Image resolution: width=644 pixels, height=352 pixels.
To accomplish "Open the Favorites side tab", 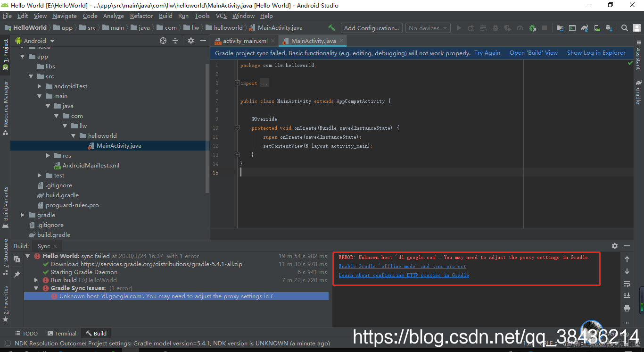I will (x=5, y=304).
